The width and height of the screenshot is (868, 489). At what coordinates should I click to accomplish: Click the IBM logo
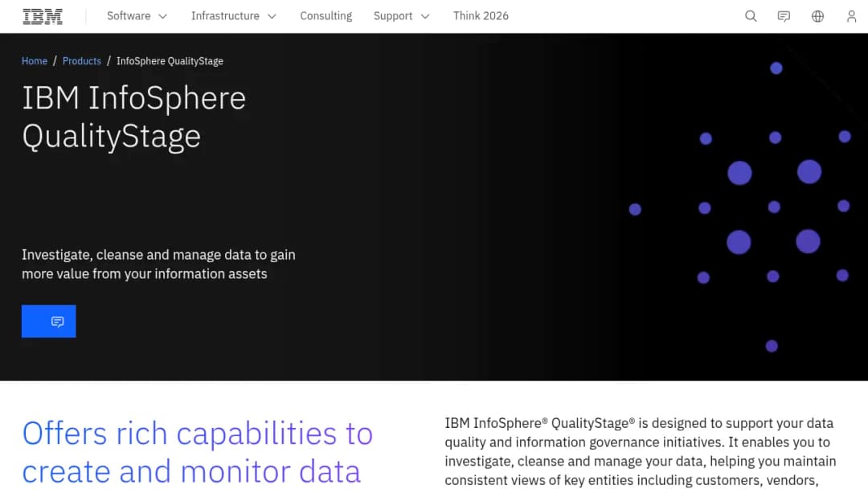(43, 16)
